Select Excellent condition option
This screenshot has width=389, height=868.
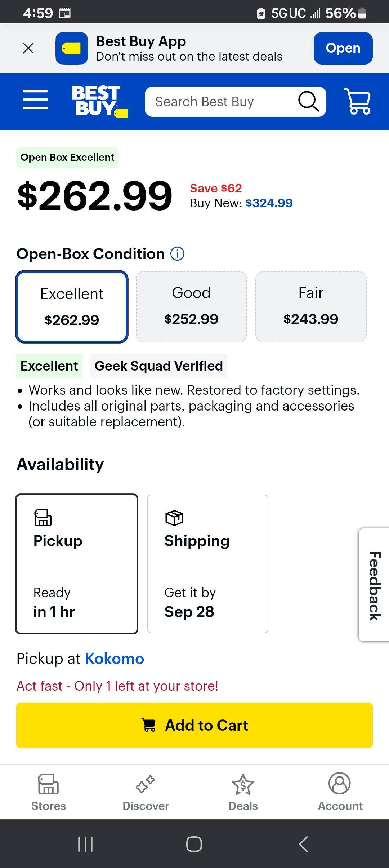pyautogui.click(x=72, y=306)
